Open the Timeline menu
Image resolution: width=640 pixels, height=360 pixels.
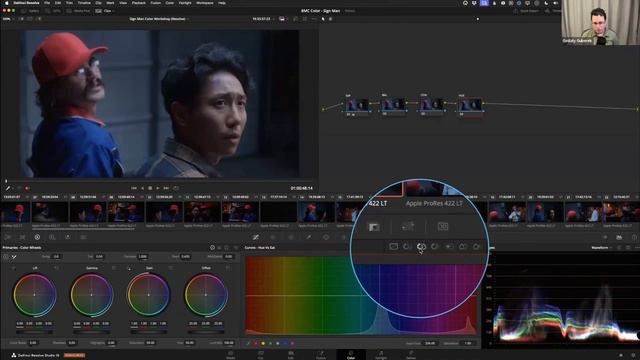[x=84, y=3]
